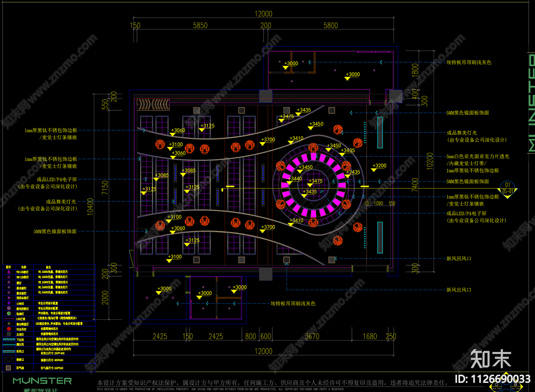Screen dimensions: 535x392
Task: Select the 5mm白色亚光面亚克力片透光 note
Action: (x=478, y=157)
